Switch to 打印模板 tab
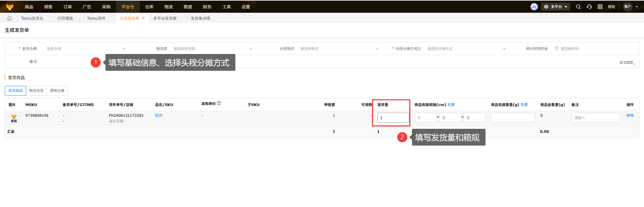Viewport: 644px width, 207px height. point(65,18)
